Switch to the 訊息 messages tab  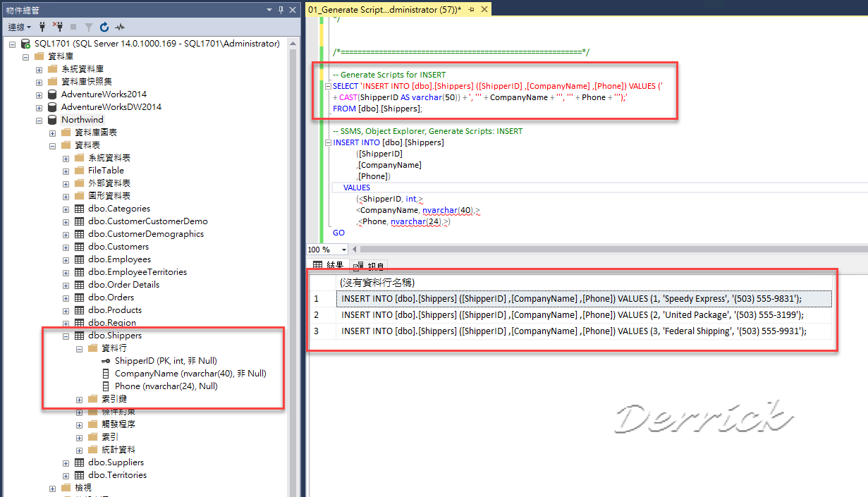pos(369,266)
